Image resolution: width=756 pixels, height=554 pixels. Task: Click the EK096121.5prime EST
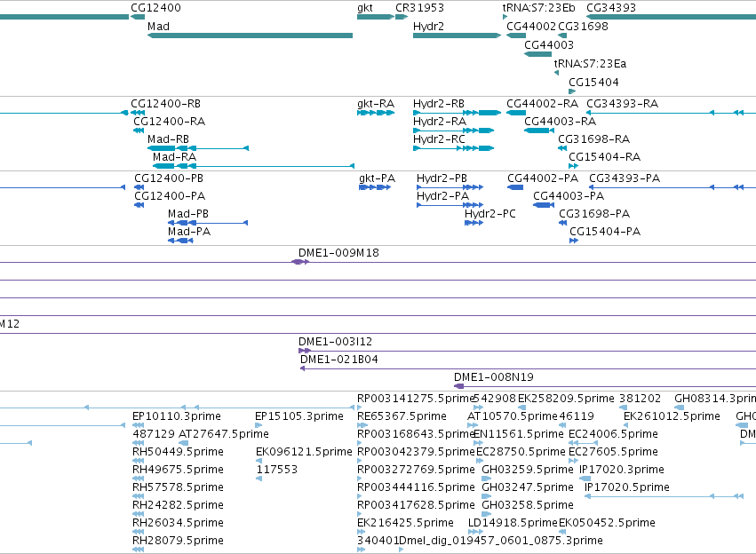[x=259, y=461]
